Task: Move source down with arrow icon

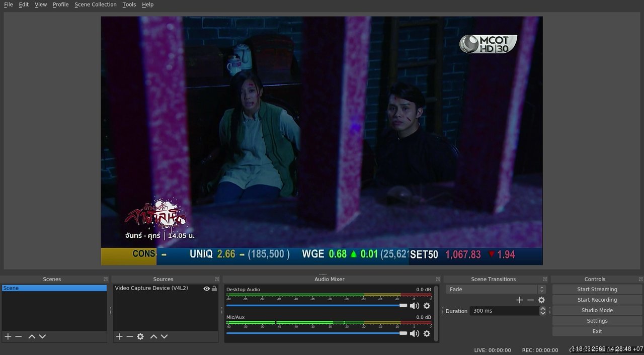Action: coord(164,336)
